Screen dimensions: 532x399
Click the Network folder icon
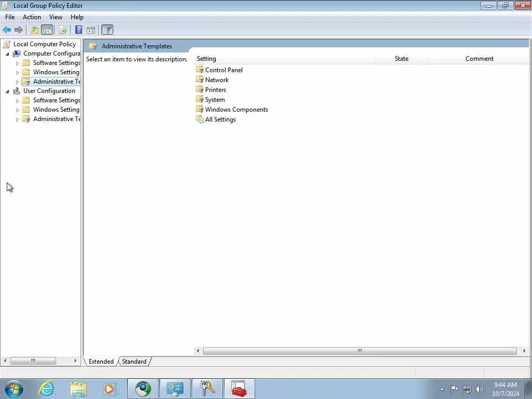coord(200,79)
